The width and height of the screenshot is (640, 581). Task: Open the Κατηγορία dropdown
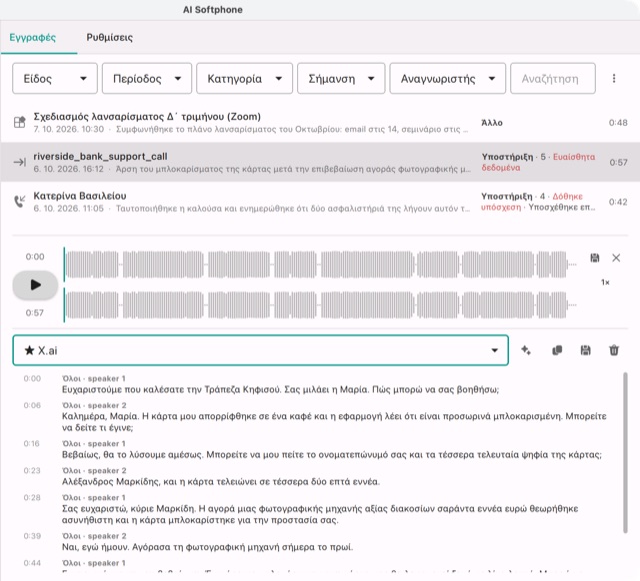click(244, 78)
